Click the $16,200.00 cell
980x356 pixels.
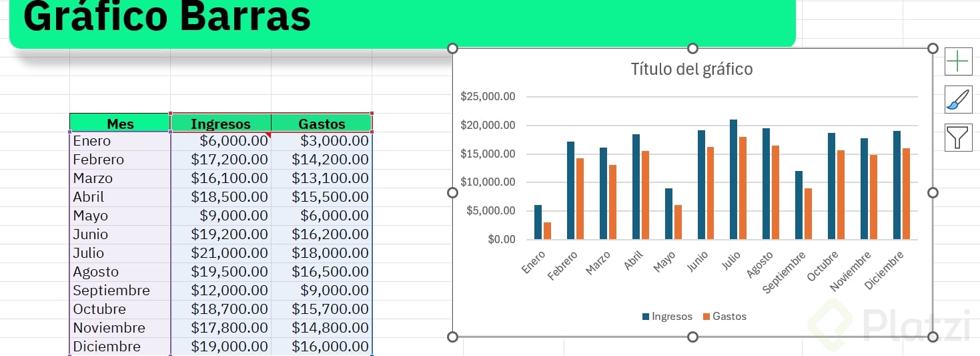point(322,234)
